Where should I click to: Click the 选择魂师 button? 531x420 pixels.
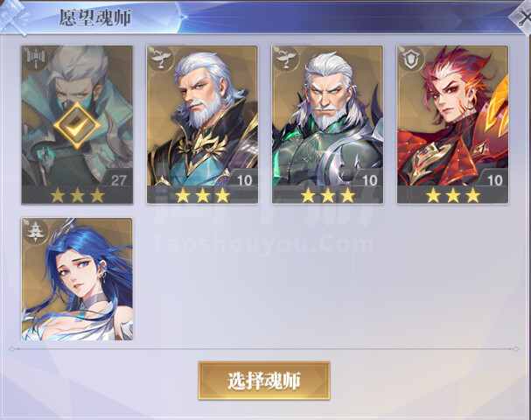click(x=264, y=381)
